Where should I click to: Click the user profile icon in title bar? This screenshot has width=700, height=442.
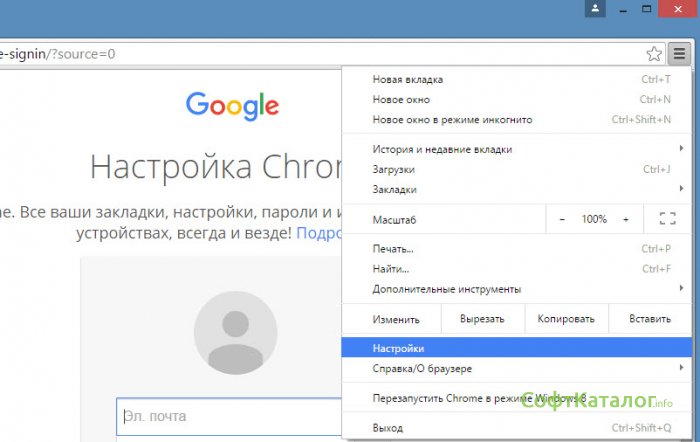pos(596,9)
